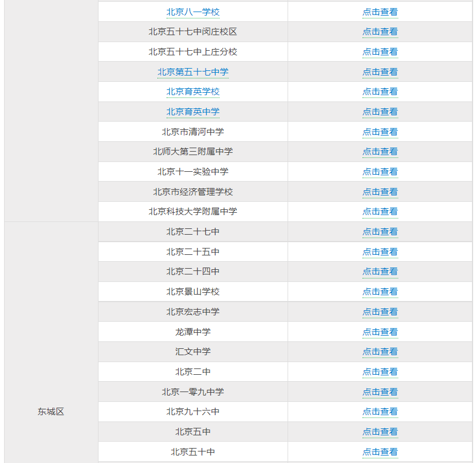Click 点击查看 for 北京第五十七中学
476x463 pixels.
pyautogui.click(x=380, y=72)
